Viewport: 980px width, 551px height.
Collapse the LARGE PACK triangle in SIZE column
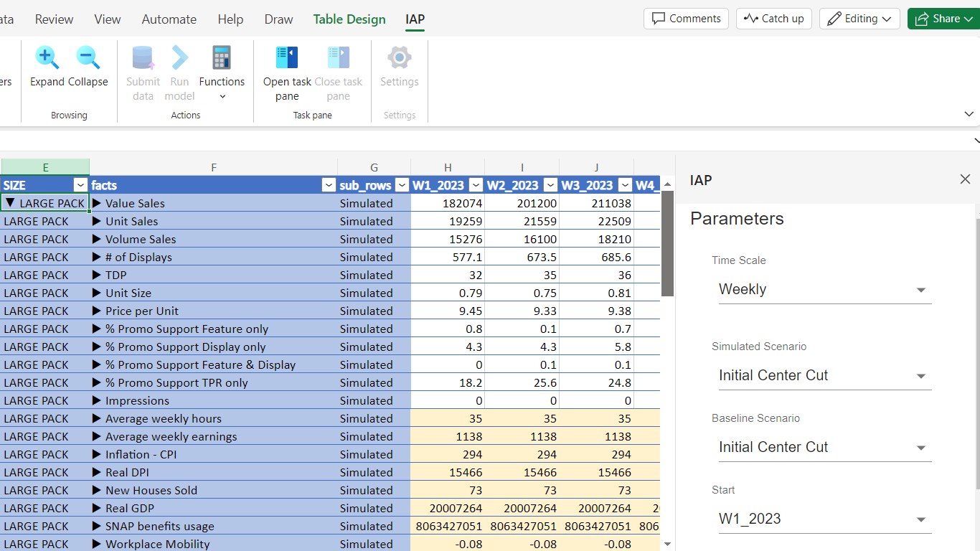10,204
